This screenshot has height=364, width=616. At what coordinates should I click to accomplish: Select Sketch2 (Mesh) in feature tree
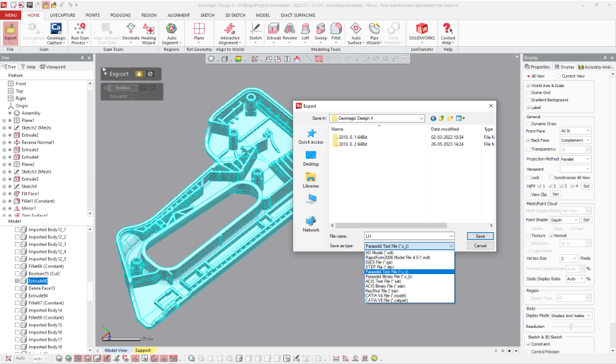click(36, 127)
